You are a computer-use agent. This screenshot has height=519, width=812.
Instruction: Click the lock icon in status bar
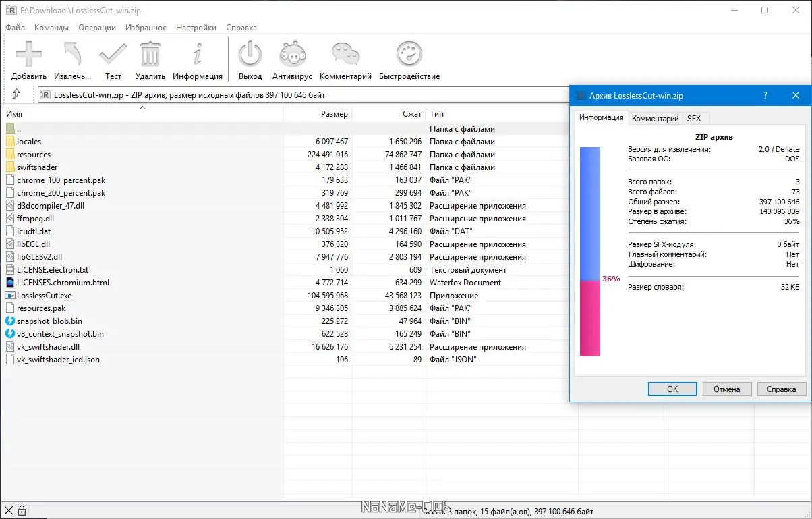click(22, 510)
